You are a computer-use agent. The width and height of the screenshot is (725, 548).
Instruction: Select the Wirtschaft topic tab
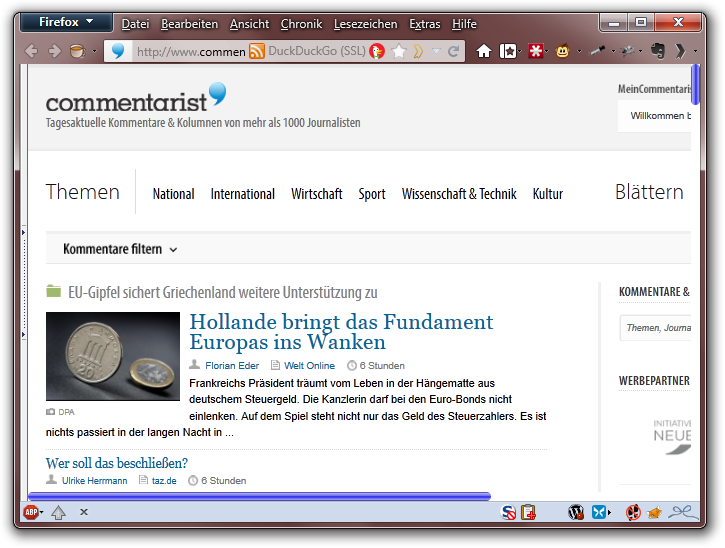click(316, 194)
